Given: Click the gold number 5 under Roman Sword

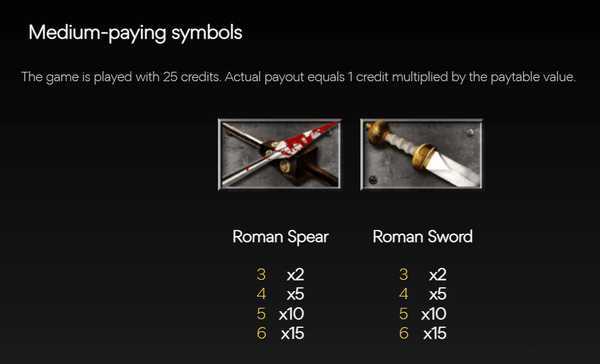Looking at the screenshot, I should point(403,314).
